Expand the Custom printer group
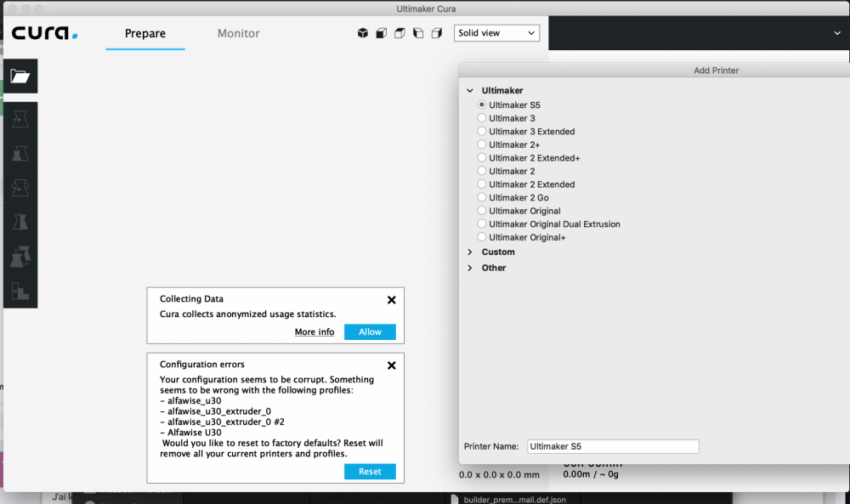Image resolution: width=850 pixels, height=504 pixels. (x=470, y=252)
